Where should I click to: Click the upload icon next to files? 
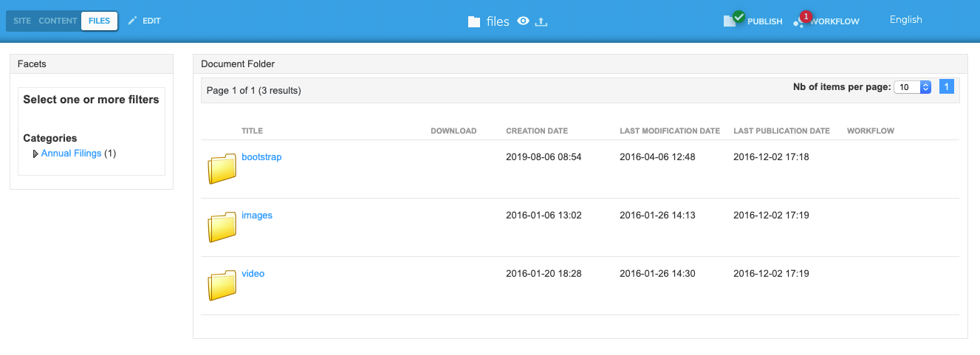541,21
